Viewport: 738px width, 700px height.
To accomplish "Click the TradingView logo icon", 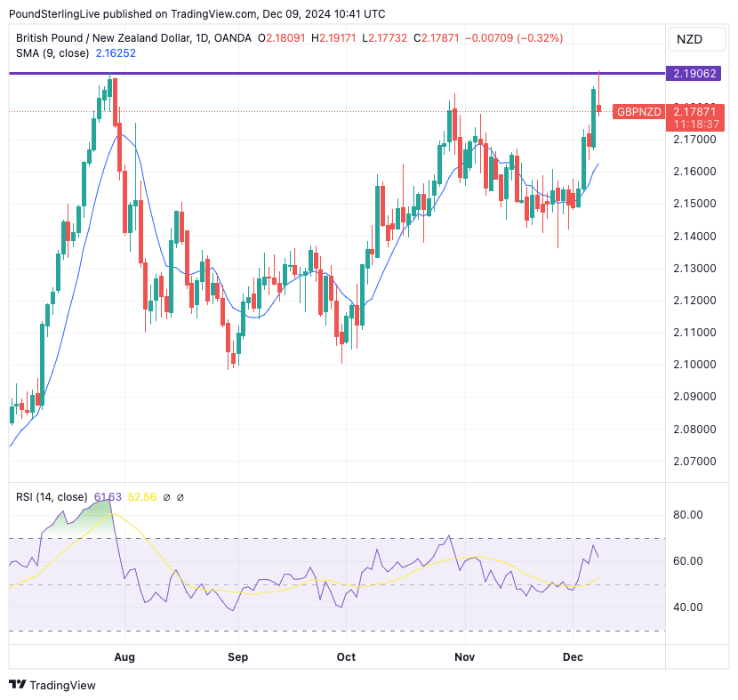I will [x=17, y=685].
